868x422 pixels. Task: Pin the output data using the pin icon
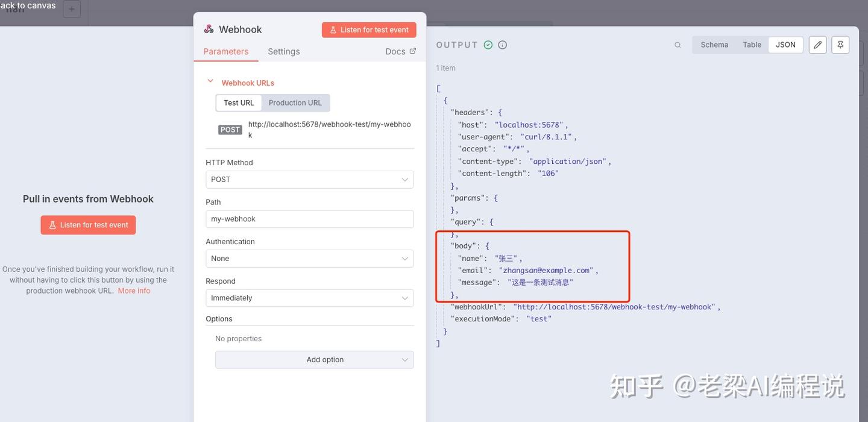840,44
